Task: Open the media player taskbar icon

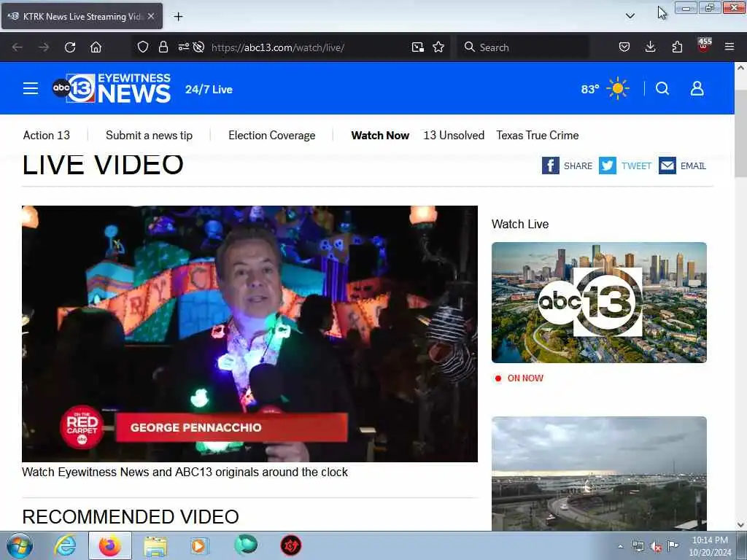Action: (x=200, y=545)
